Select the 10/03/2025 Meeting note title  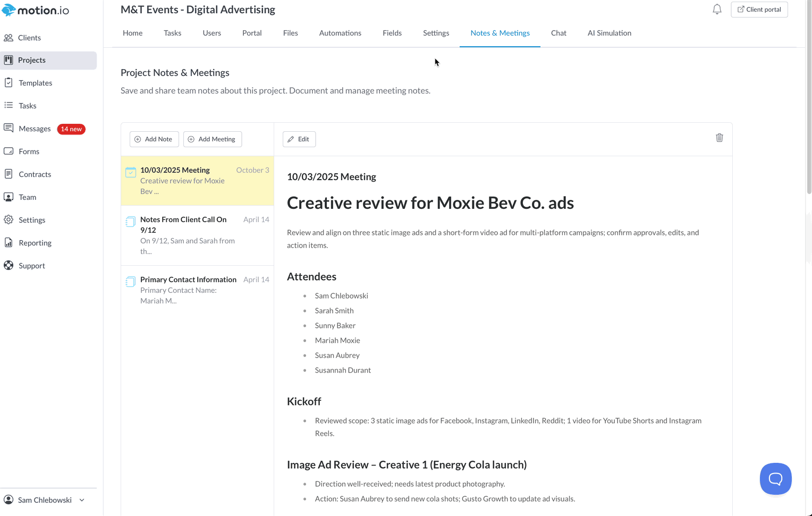tap(175, 170)
